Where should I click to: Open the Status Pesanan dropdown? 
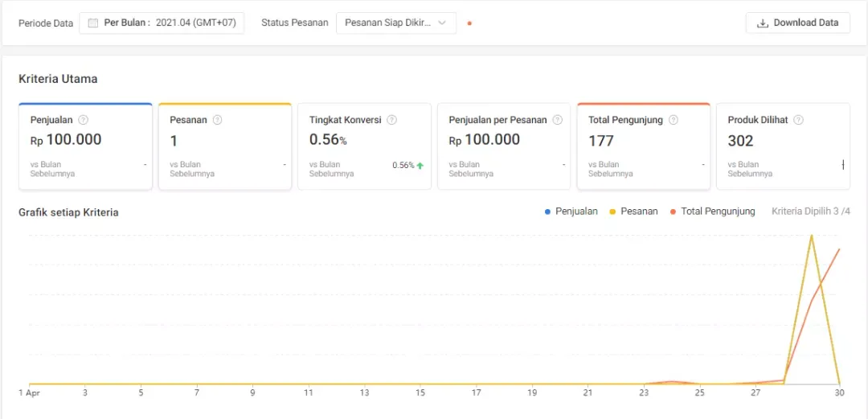point(395,23)
